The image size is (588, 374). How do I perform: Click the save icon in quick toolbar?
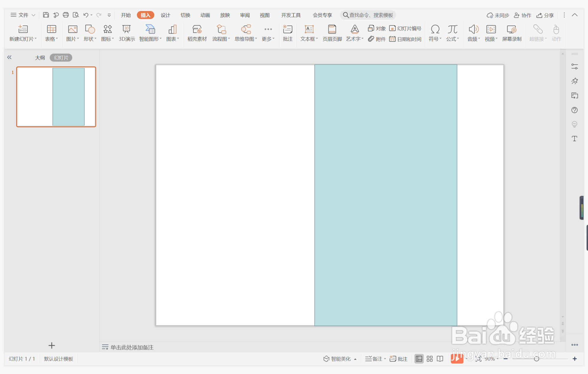[x=46, y=15]
